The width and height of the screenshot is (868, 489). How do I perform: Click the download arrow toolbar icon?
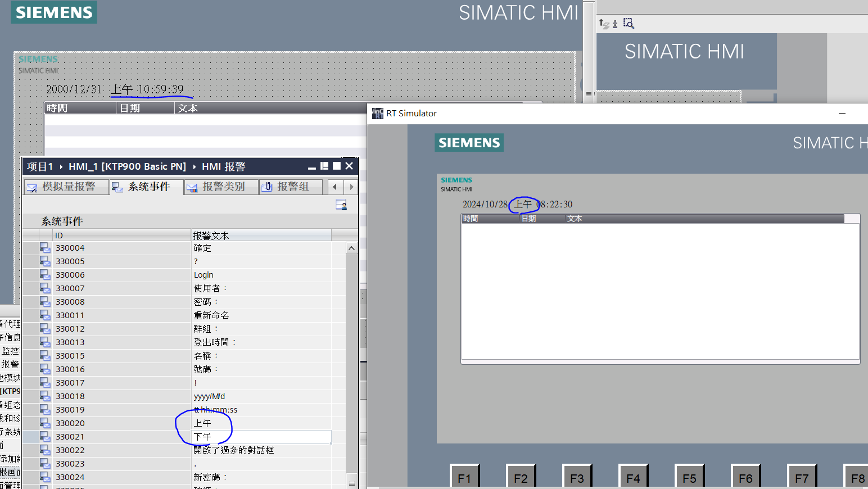pos(615,24)
